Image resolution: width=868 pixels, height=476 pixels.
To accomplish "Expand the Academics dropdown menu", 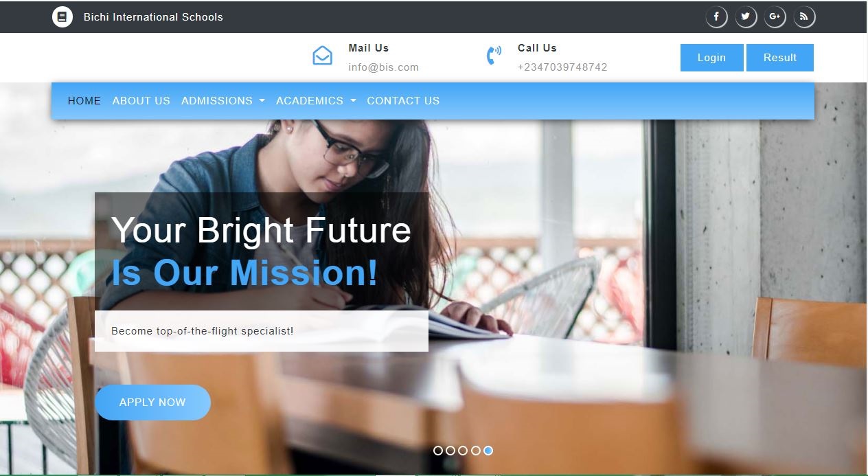I will [316, 101].
